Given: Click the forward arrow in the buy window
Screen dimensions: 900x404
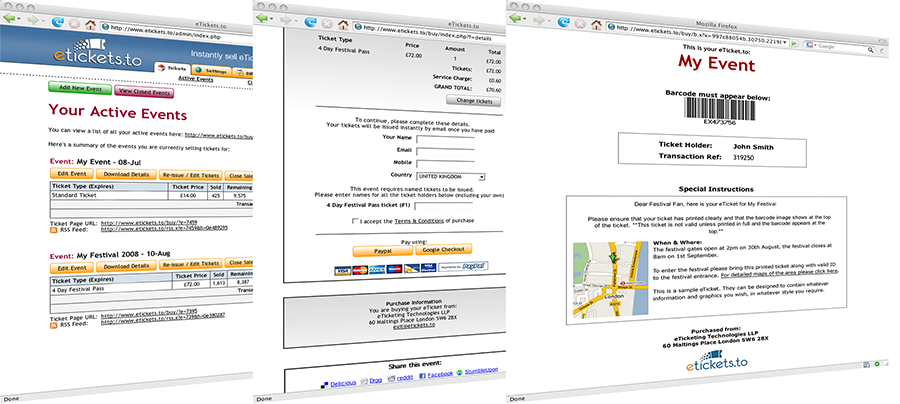Looking at the screenshot, I should (x=285, y=21).
